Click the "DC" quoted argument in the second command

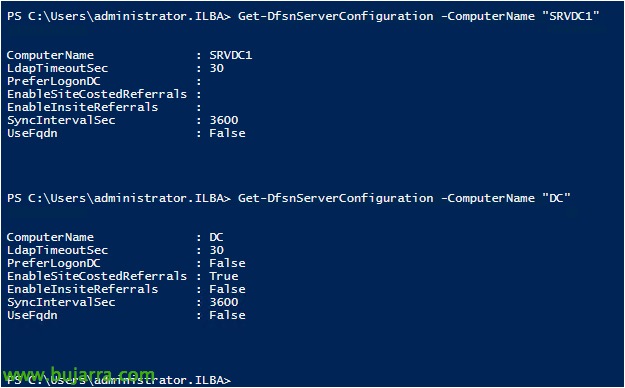coord(556,198)
